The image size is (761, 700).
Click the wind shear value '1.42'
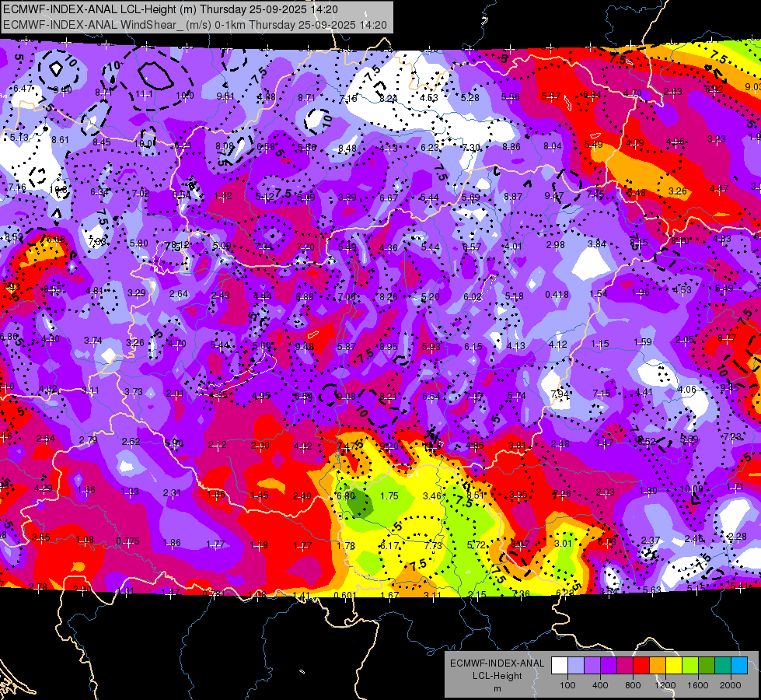[x=223, y=196]
